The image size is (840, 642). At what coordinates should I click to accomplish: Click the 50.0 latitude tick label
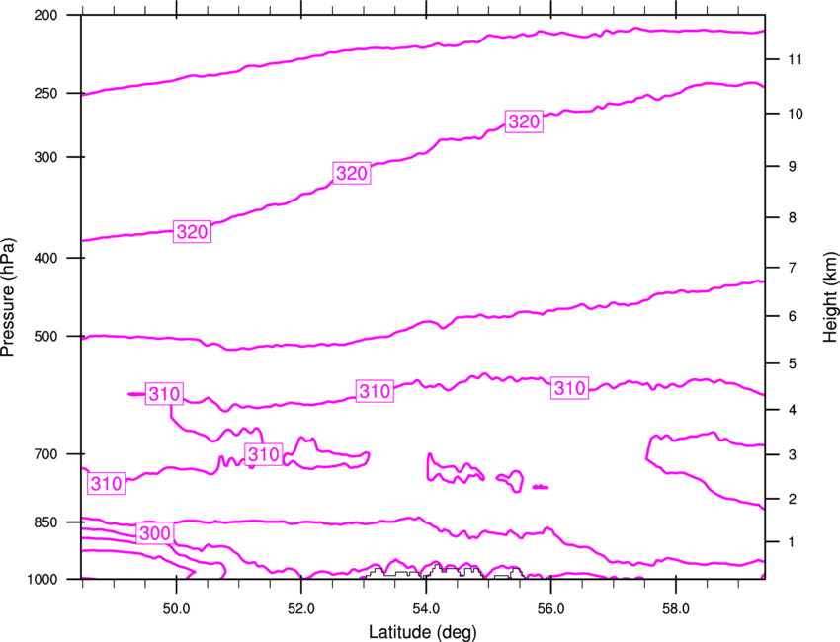click(176, 609)
